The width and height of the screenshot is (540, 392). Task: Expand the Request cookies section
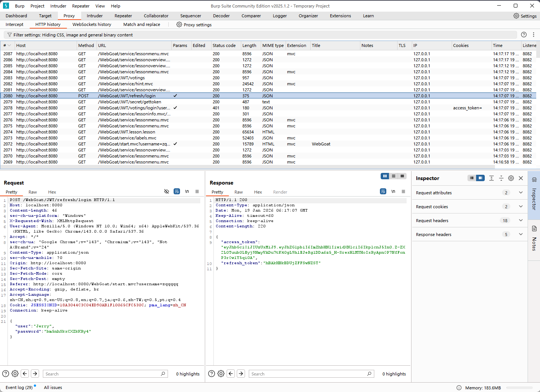520,207
